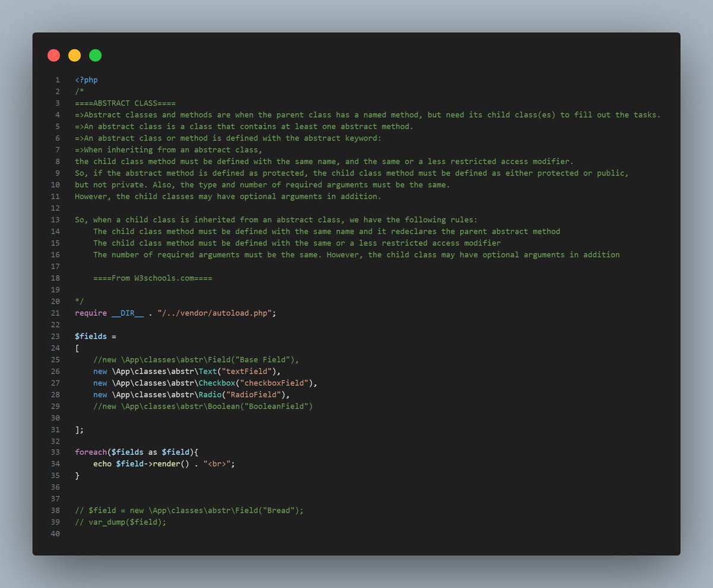Click the green maximize dot
The height and width of the screenshot is (588, 713).
[x=95, y=55]
